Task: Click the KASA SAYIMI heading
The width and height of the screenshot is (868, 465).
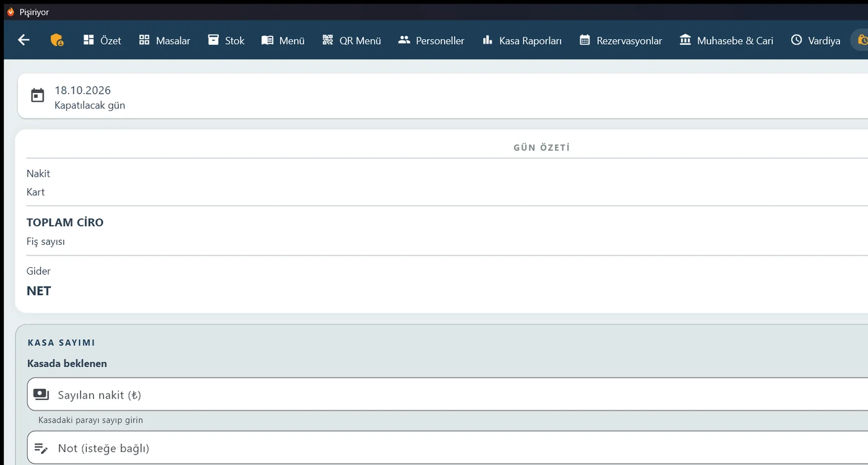Action: [61, 342]
